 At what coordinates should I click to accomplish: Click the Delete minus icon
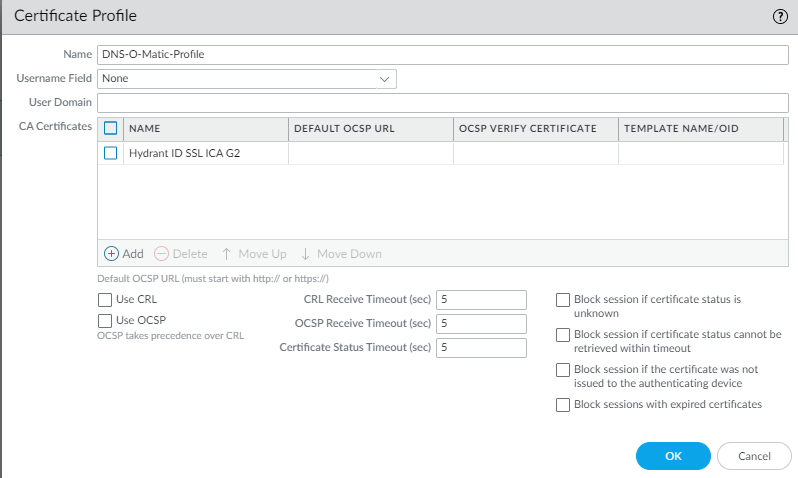pyautogui.click(x=161, y=254)
